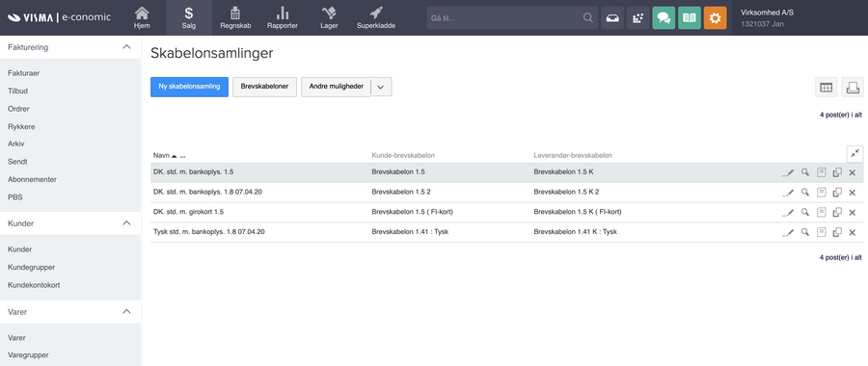Edit DK. std. m. girokort 1.5 with pencil

788,212
